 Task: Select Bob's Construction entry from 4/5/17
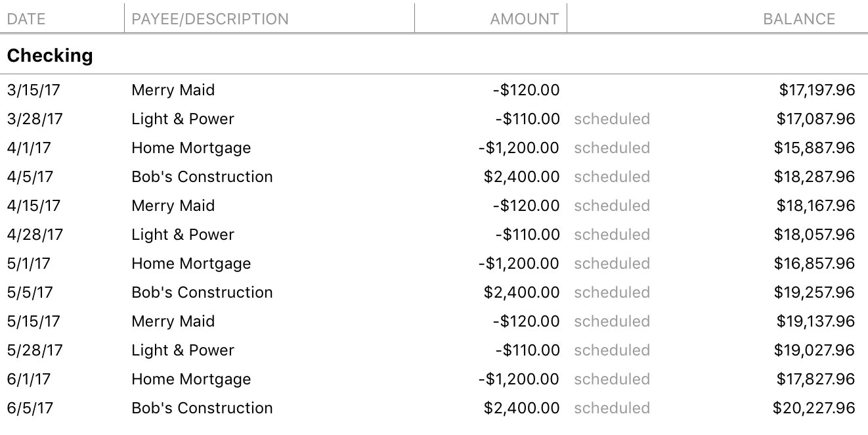(x=202, y=177)
